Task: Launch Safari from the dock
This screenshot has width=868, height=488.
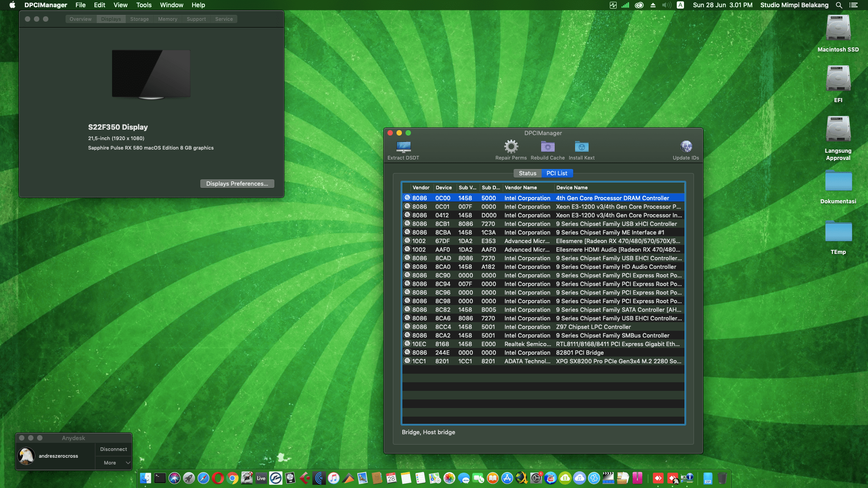Action: (x=203, y=478)
